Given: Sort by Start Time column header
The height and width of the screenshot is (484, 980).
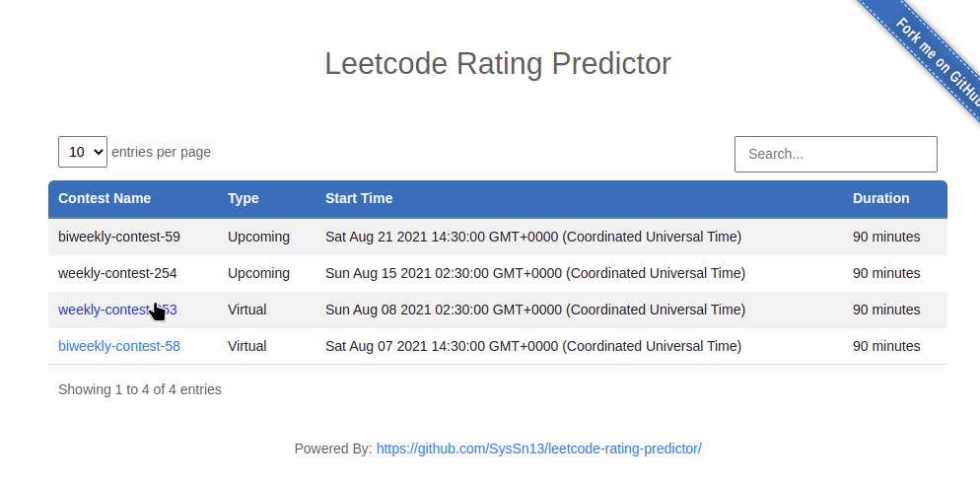Looking at the screenshot, I should (359, 198).
